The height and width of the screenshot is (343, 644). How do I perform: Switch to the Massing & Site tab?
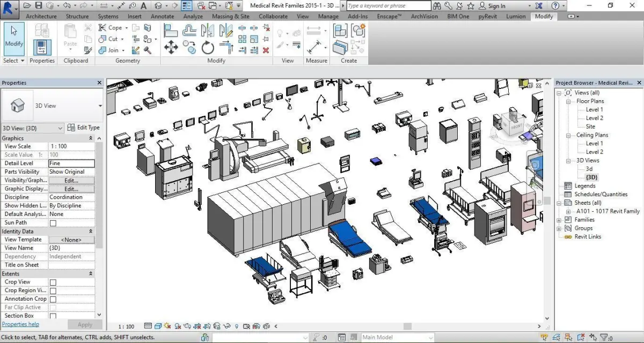[x=231, y=16]
